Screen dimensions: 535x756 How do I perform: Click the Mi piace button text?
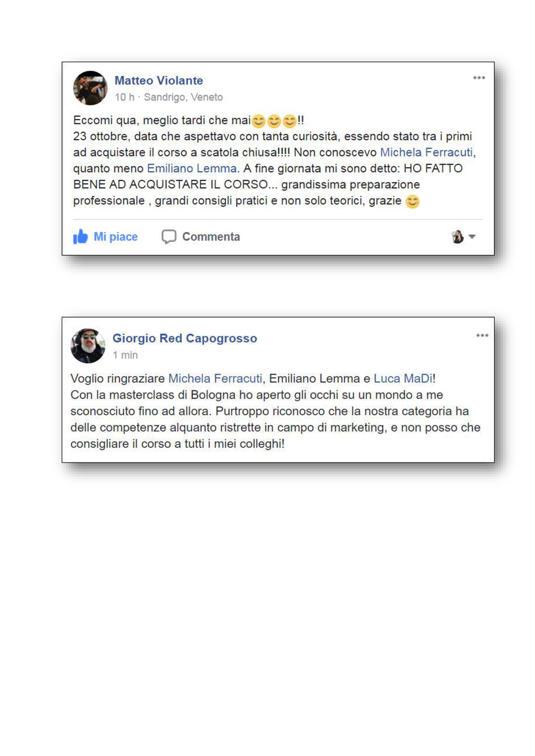point(116,236)
